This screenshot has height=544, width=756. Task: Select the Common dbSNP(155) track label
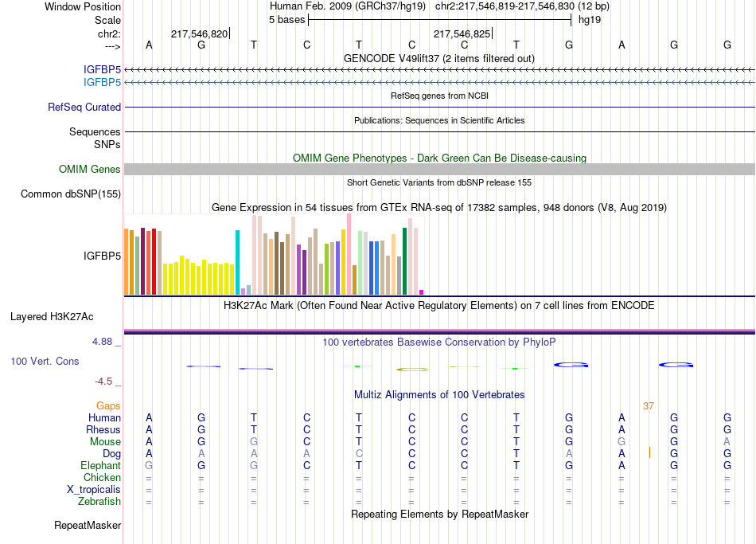[71, 194]
